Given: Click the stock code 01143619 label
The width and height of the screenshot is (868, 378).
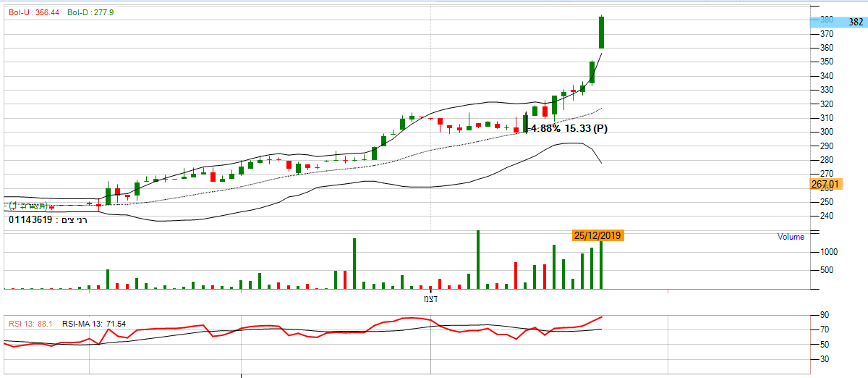Looking at the screenshot, I should click(x=30, y=219).
